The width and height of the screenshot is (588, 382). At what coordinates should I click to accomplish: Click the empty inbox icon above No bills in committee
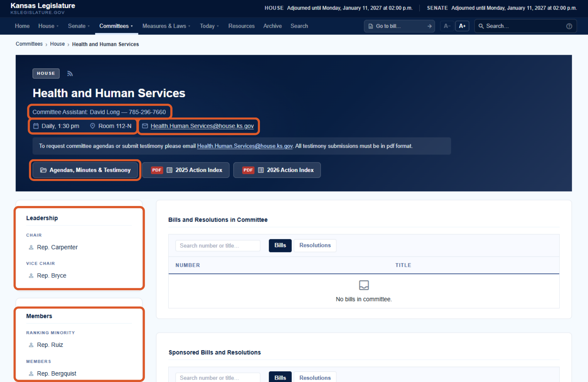tap(364, 285)
